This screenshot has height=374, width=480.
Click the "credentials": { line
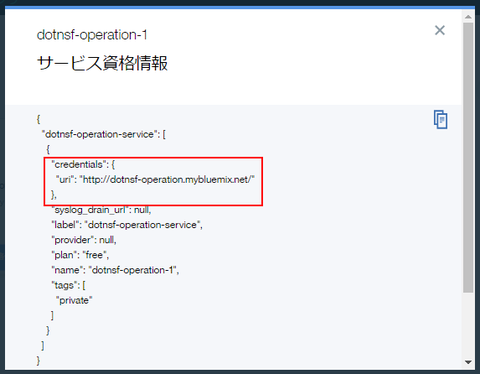click(83, 164)
